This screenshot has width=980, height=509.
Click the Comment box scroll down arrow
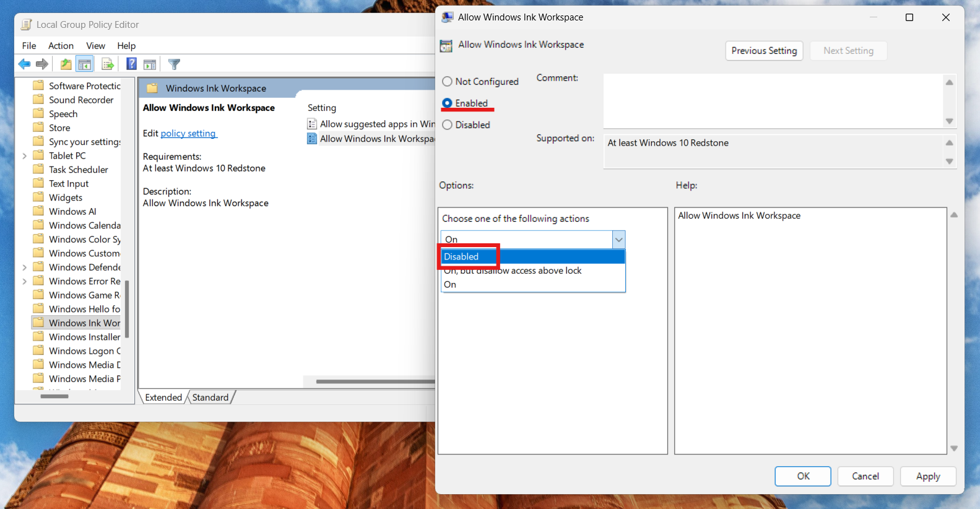(949, 121)
